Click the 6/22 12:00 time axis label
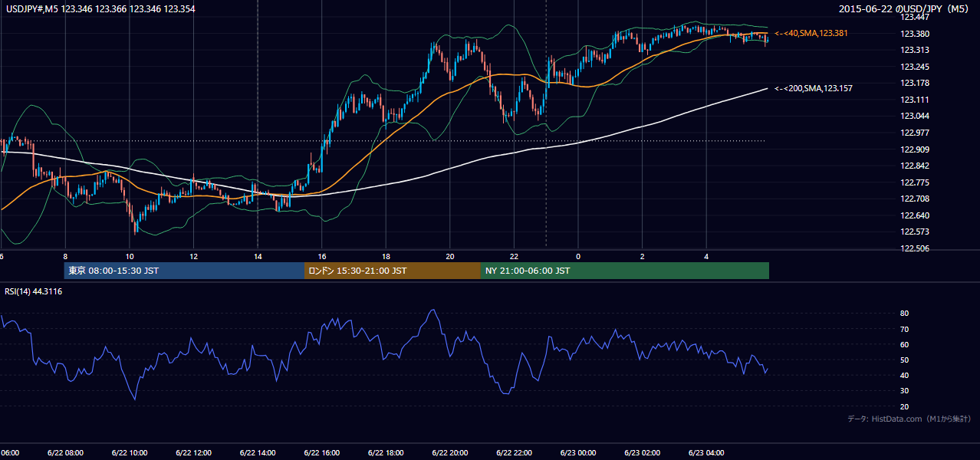This screenshot has height=460, width=980. [x=192, y=453]
